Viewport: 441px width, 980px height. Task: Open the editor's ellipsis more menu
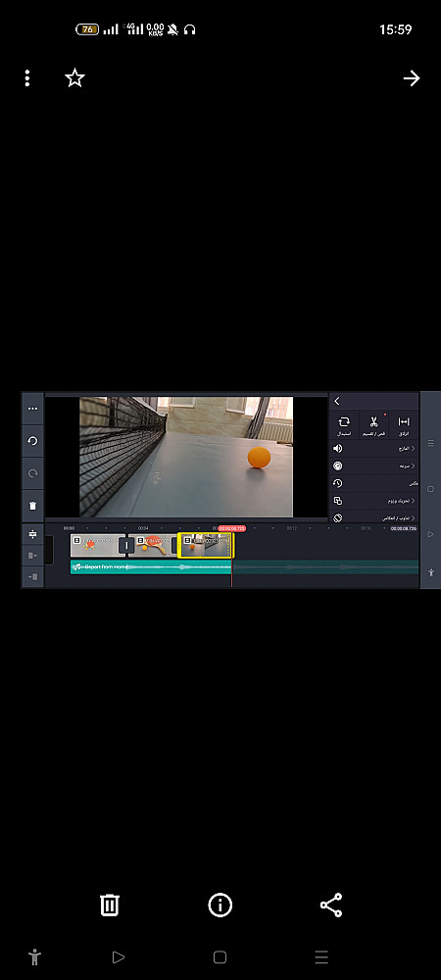coord(32,408)
